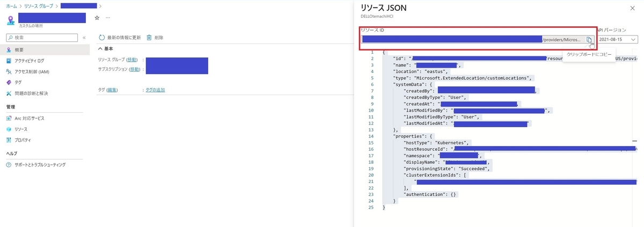The width and height of the screenshot is (644, 227).
Task: Click the IAM access control icon
Action: [9, 71]
